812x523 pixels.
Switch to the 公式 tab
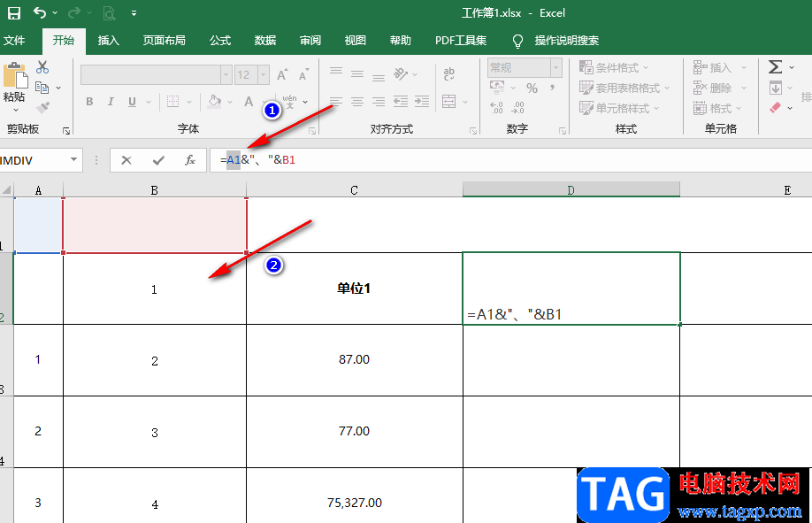pyautogui.click(x=220, y=41)
